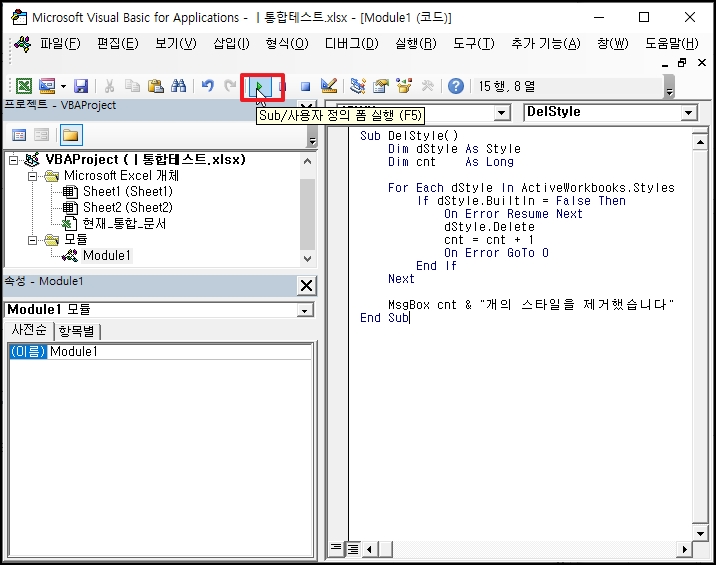The image size is (716, 565).
Task: Open the object dropdown in code window
Action: (x=502, y=113)
